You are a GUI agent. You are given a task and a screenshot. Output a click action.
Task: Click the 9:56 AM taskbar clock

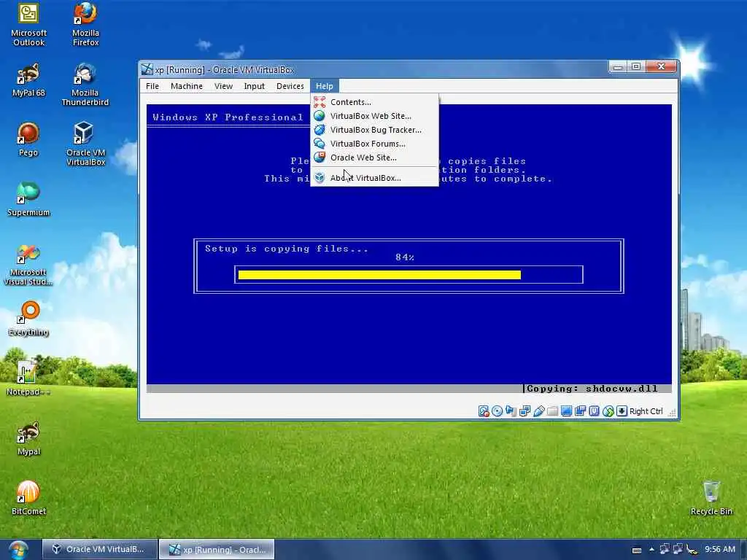tap(719, 549)
